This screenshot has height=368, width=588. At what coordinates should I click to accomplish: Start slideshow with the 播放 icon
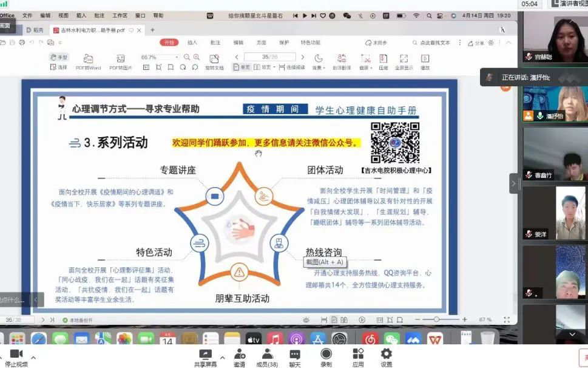(425, 58)
